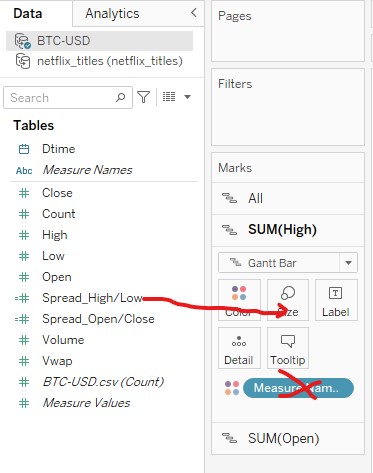Select the Spread_High/Low field
The height and width of the screenshot is (473, 373).
(92, 298)
